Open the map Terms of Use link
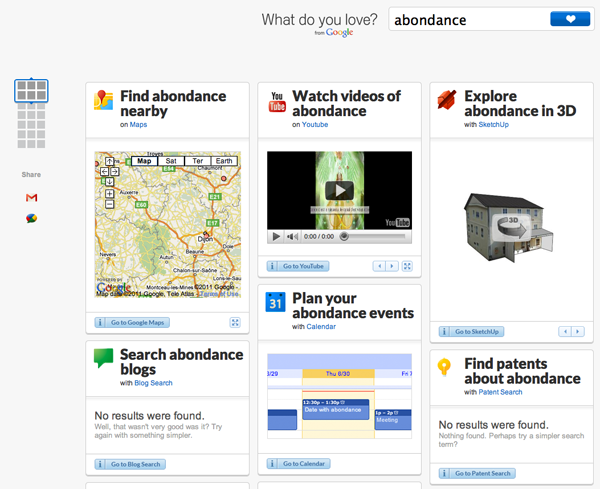 (x=219, y=294)
